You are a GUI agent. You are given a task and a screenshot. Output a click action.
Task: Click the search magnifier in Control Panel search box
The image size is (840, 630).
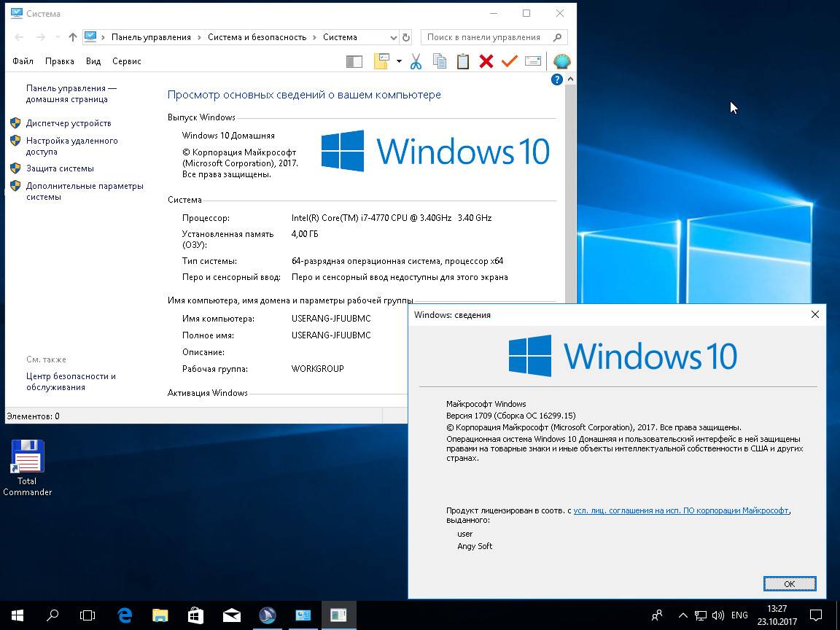point(557,37)
